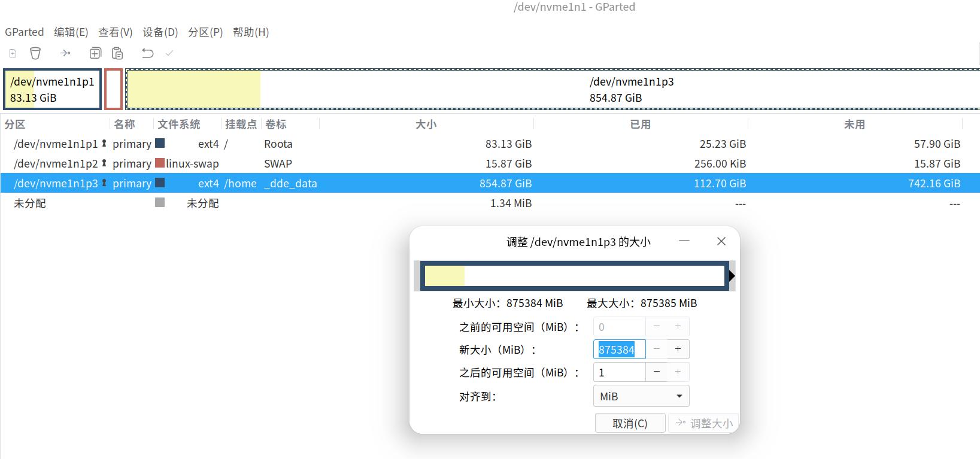Open the 编辑(E) menu
This screenshot has height=459, width=980.
click(x=71, y=32)
